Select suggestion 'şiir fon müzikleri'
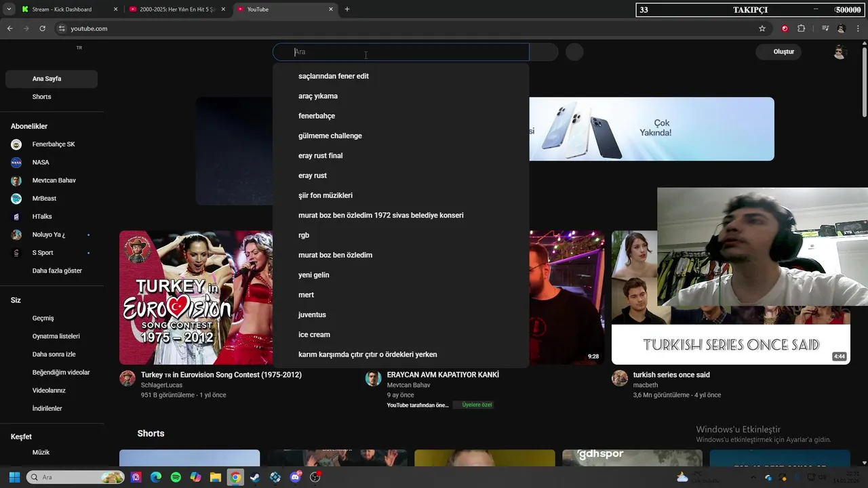This screenshot has width=868, height=488. click(x=401, y=196)
